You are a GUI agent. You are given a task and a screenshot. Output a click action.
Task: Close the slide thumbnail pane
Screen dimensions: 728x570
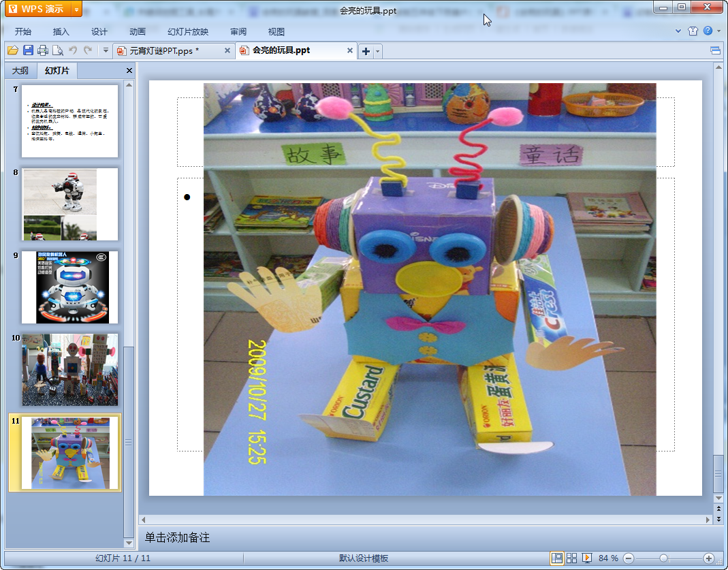click(x=129, y=71)
